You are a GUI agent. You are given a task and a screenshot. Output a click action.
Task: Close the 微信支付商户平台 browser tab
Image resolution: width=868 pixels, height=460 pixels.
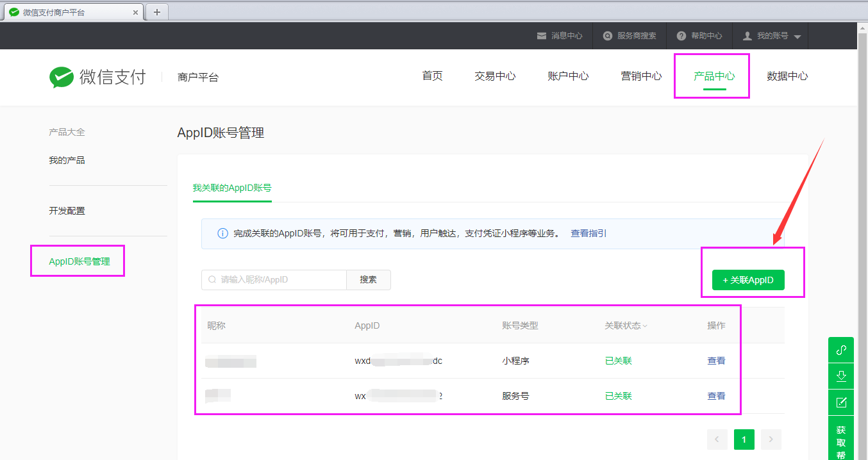tap(135, 12)
